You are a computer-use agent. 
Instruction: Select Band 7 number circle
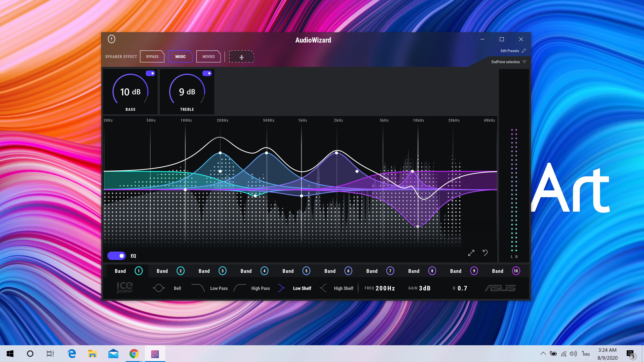390,271
